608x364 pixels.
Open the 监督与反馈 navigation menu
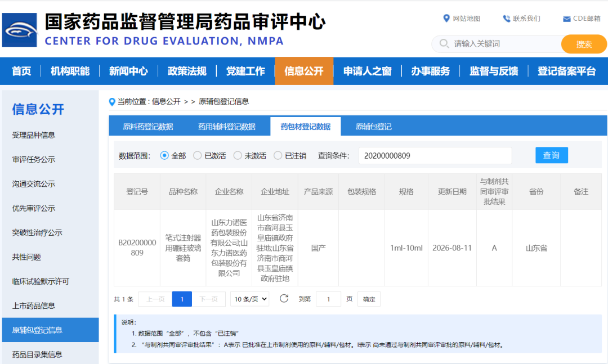pos(494,71)
